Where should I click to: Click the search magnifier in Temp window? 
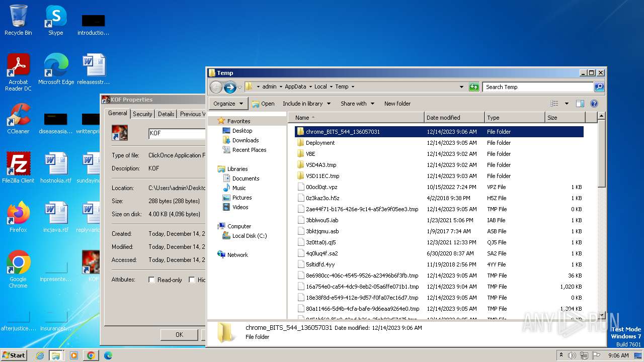599,87
